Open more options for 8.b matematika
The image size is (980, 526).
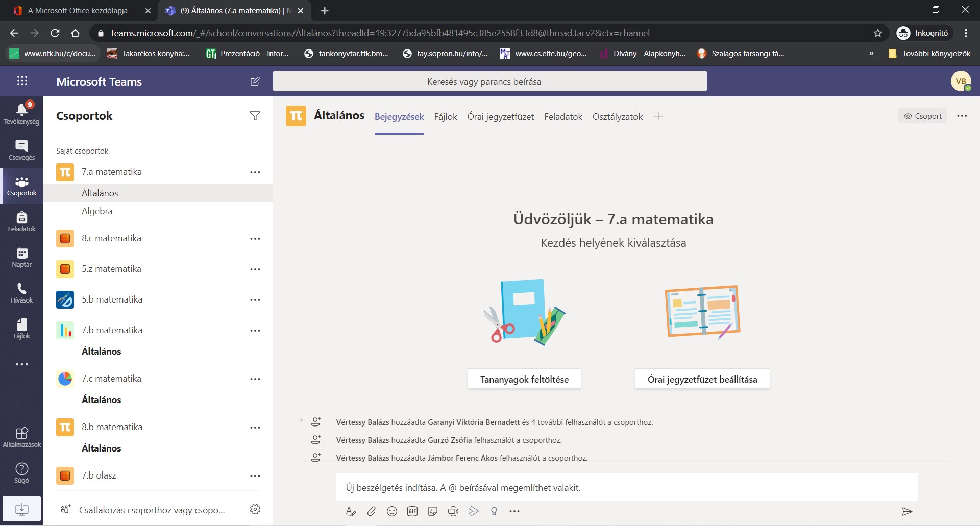coord(255,428)
